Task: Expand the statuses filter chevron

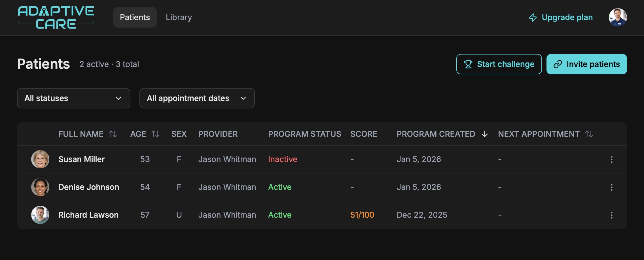Action: click(119, 98)
